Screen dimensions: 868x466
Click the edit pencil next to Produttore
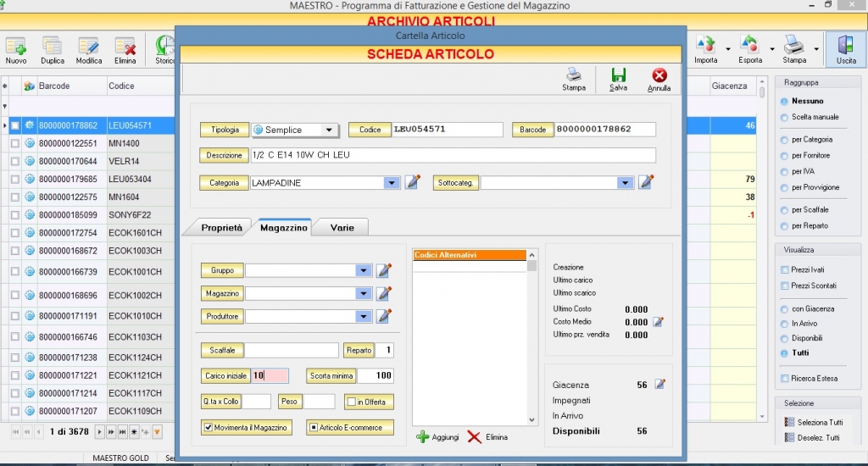[x=384, y=316]
